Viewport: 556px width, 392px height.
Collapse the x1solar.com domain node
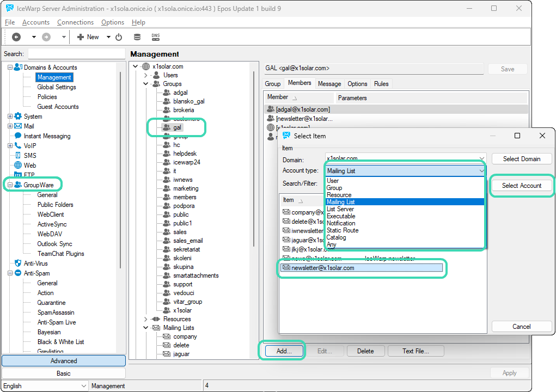tap(136, 66)
